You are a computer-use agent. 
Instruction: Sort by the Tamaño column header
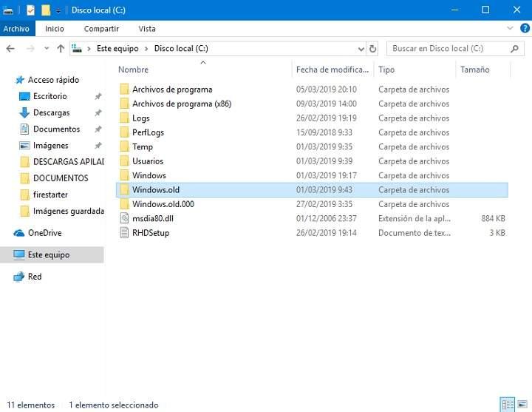click(474, 70)
